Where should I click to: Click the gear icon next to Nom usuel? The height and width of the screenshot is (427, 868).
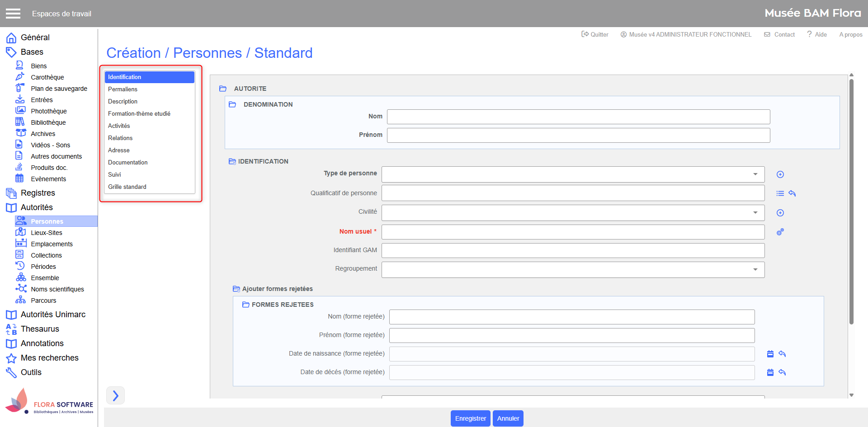[780, 232]
